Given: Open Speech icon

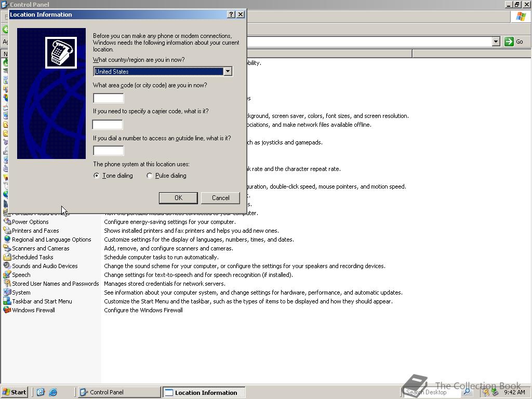Looking at the screenshot, I should tap(7, 274).
